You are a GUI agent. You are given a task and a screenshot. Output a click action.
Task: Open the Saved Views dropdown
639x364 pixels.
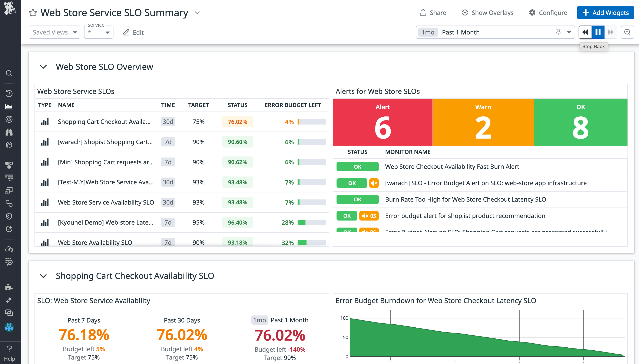pyautogui.click(x=54, y=32)
